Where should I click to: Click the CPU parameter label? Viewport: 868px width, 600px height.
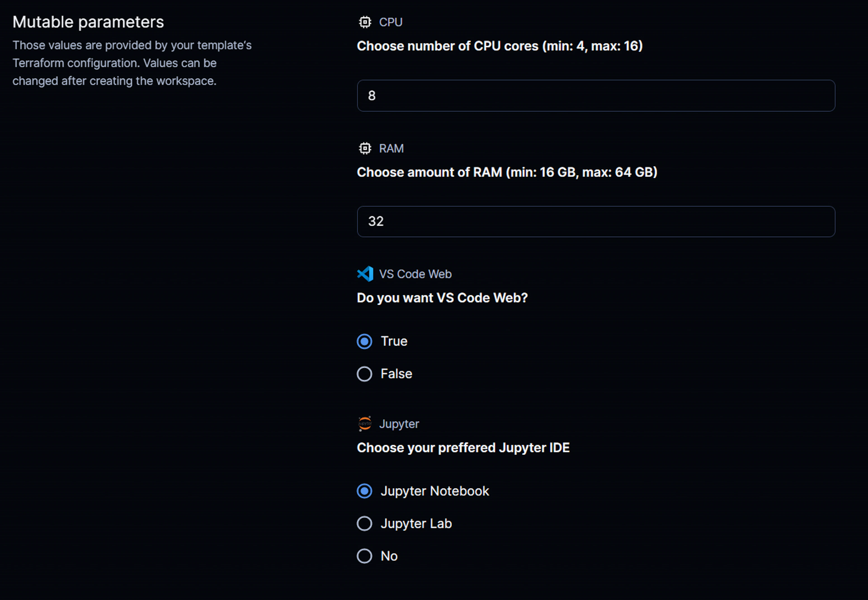coord(391,22)
